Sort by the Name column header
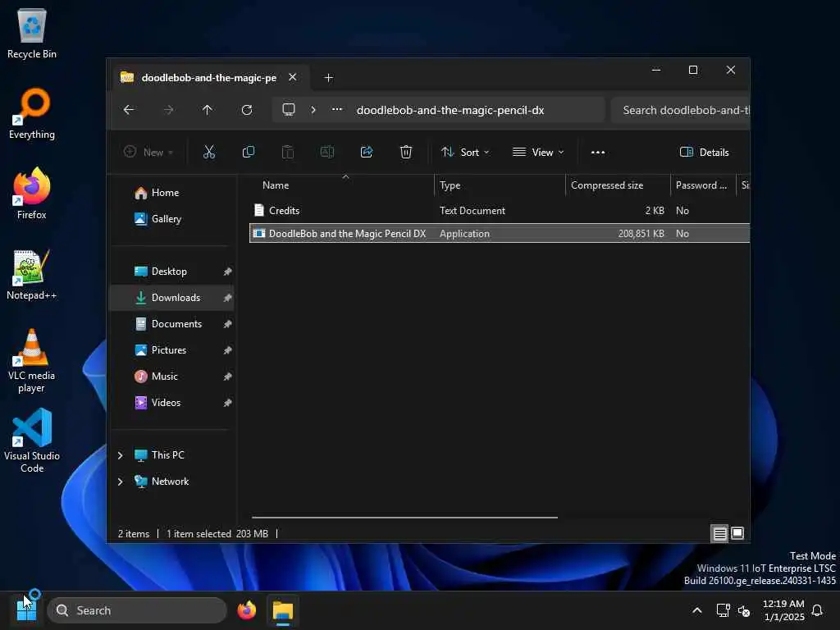The width and height of the screenshot is (840, 630). (x=342, y=185)
